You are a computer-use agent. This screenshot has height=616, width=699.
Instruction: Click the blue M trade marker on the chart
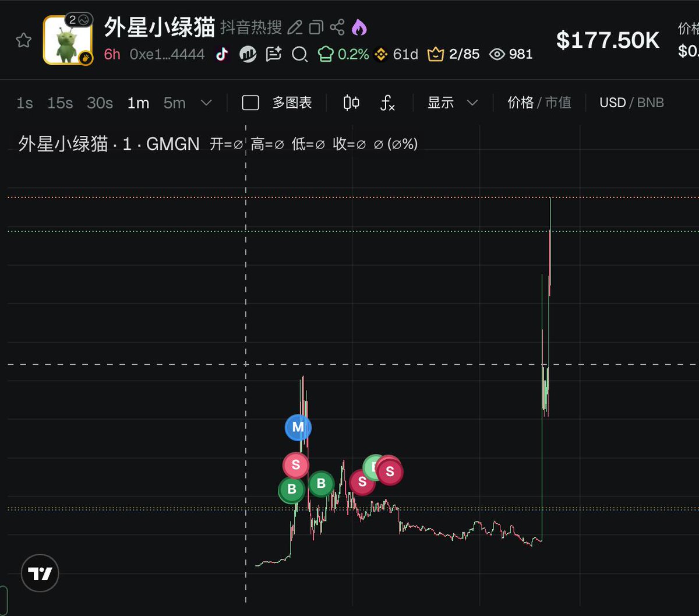[x=298, y=427]
